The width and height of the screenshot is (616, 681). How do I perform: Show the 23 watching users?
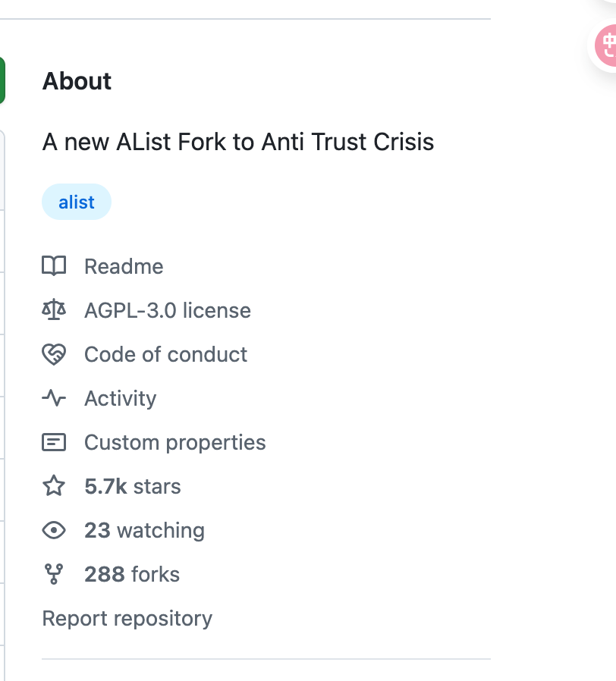(144, 530)
